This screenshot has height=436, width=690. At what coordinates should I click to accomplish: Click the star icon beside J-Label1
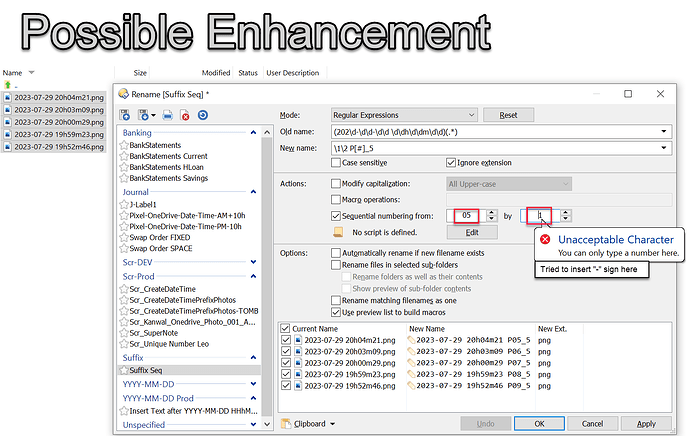(x=124, y=205)
